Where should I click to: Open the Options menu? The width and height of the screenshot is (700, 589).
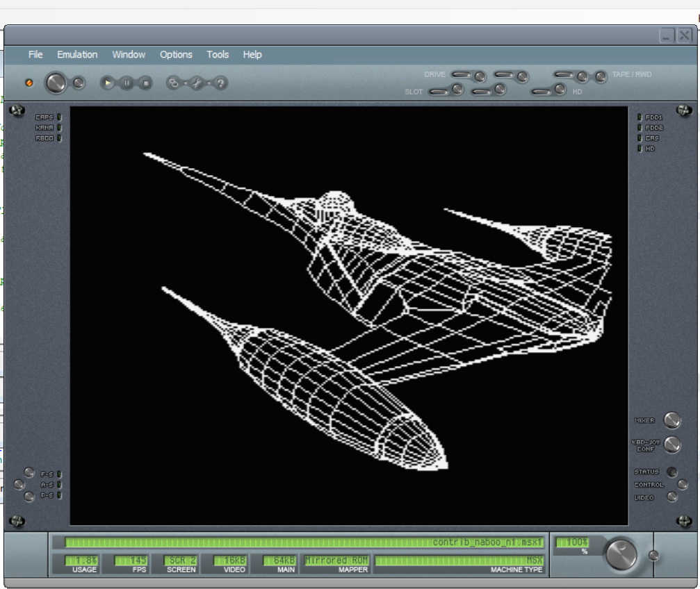(x=176, y=55)
